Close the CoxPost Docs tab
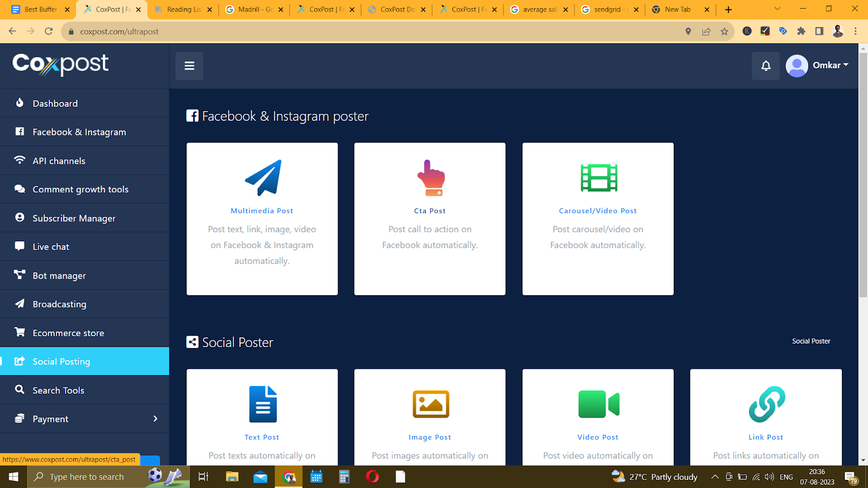This screenshot has height=488, width=868. pos(423,9)
